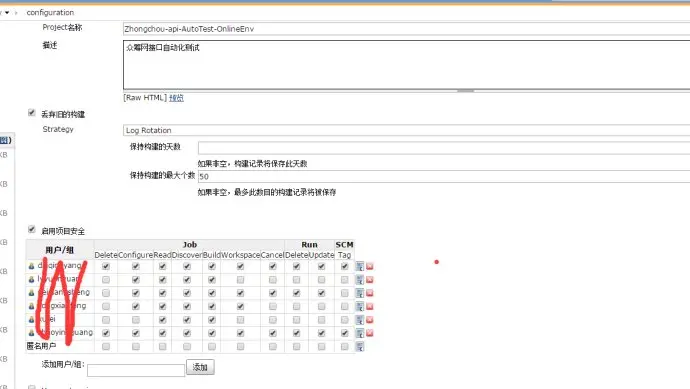Enable Job Cancel for 匿名用户
690x389 pixels.
[273, 347]
